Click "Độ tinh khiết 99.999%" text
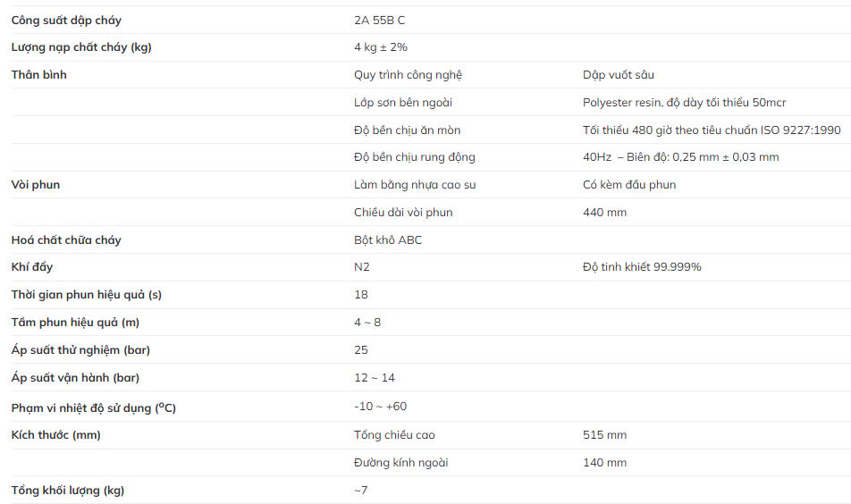851x504 pixels. [642, 267]
